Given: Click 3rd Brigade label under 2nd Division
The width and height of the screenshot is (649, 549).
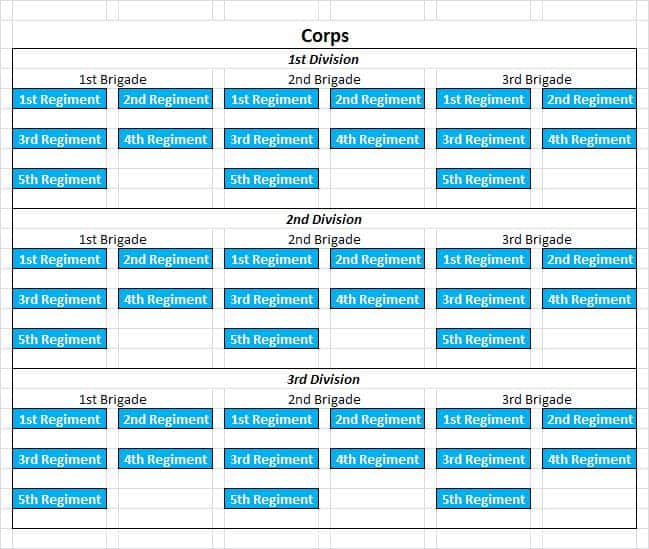Looking at the screenshot, I should 536,239.
